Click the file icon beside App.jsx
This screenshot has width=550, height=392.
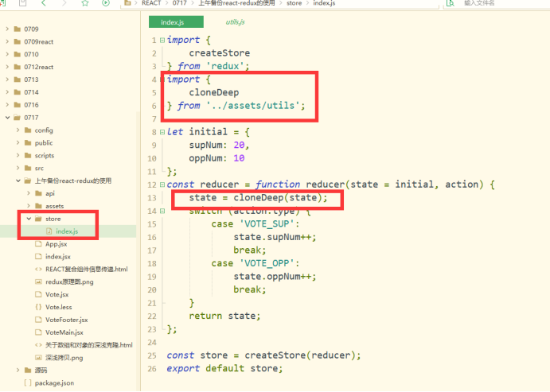click(38, 244)
